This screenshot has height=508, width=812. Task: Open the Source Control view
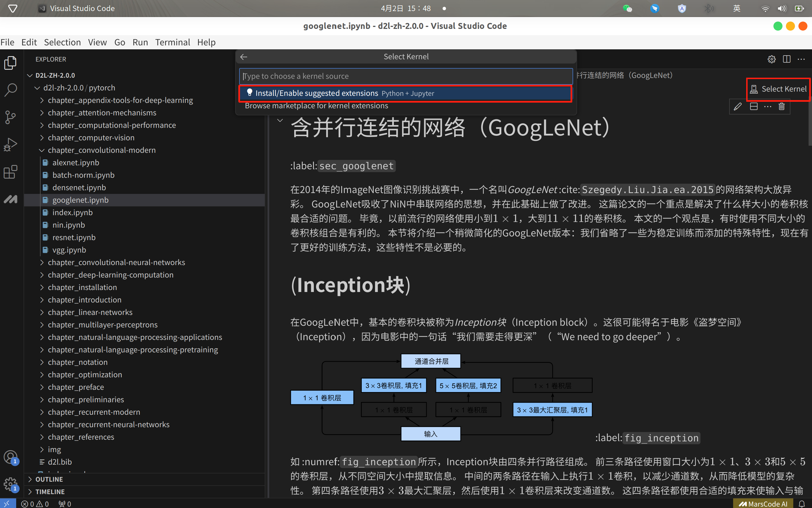coord(10,117)
